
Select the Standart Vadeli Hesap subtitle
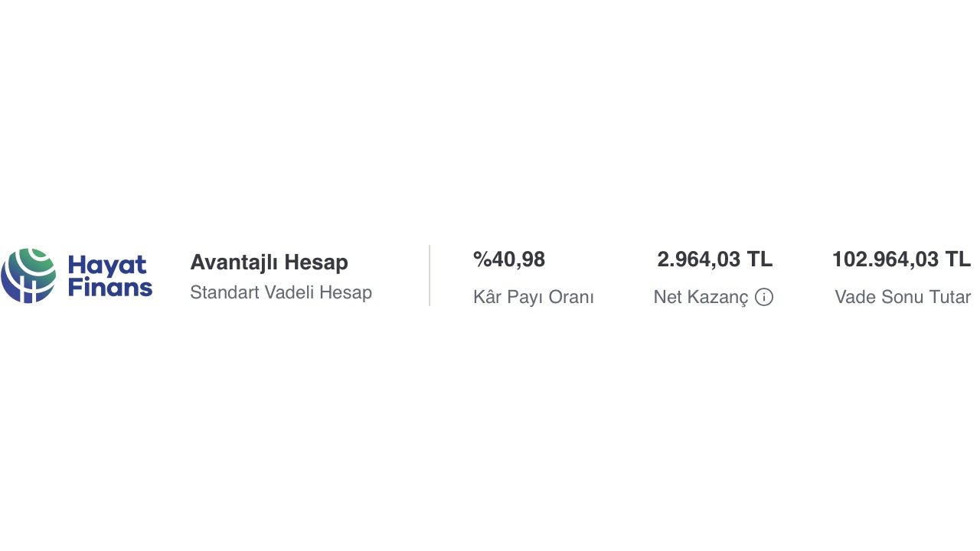(281, 292)
